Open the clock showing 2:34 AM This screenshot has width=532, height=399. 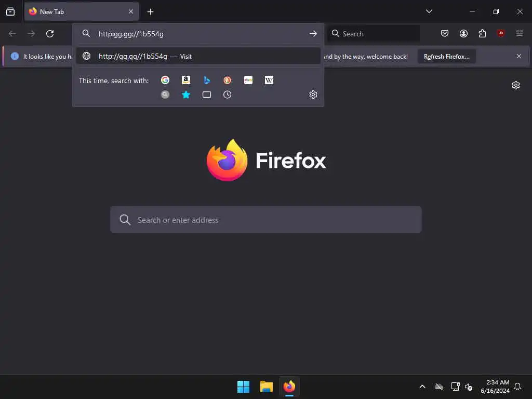point(495,387)
